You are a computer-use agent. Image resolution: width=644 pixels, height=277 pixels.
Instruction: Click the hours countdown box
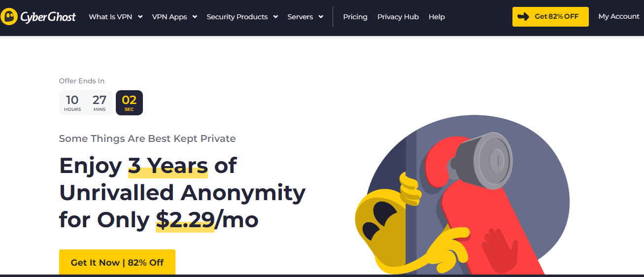click(72, 103)
